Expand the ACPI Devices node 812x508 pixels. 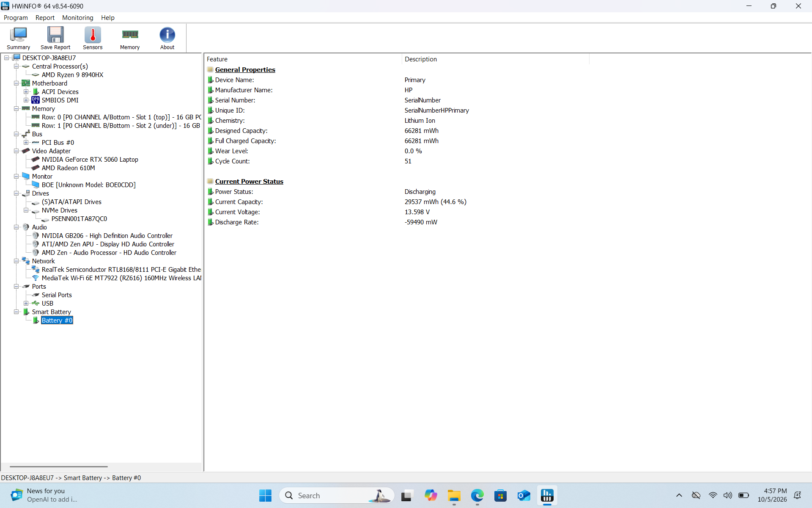(x=26, y=92)
